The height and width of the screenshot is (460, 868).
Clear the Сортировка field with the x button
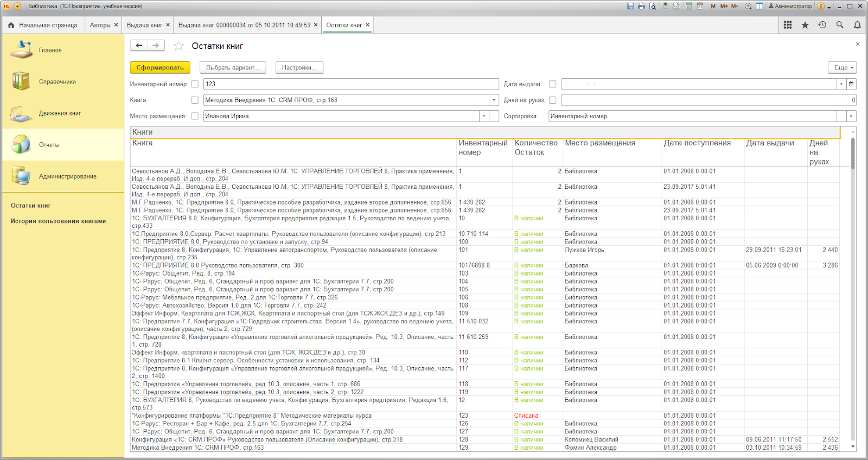click(x=851, y=116)
